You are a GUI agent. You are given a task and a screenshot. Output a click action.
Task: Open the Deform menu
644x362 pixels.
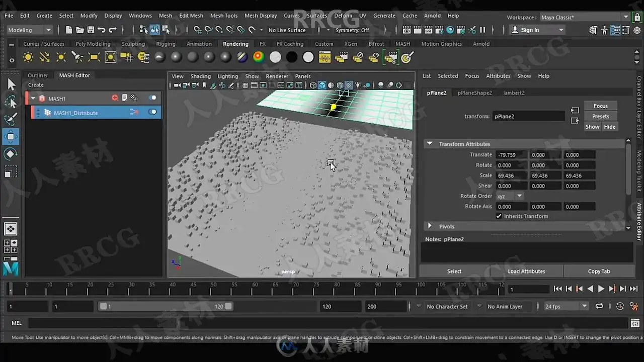(x=343, y=16)
